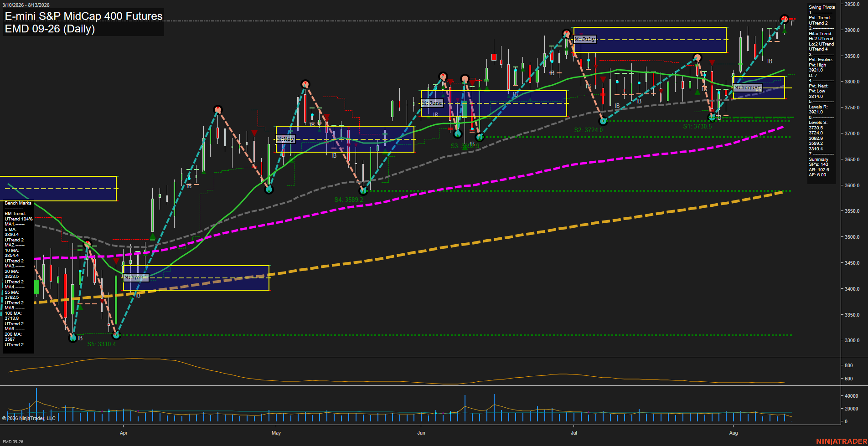The height and width of the screenshot is (446, 868).
Task: Click the early May swing high pivot marker
Action: pyautogui.click(x=305, y=84)
